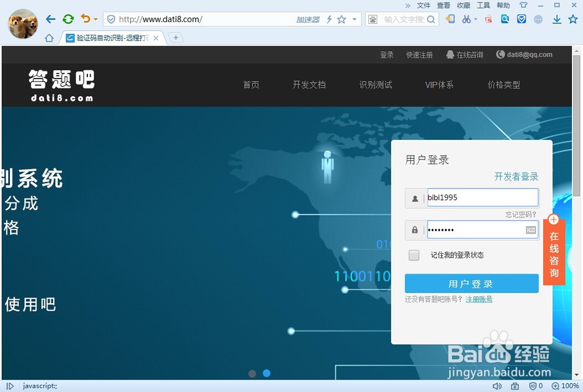Open 价格类型 navigation item
The image size is (583, 392).
pos(504,84)
